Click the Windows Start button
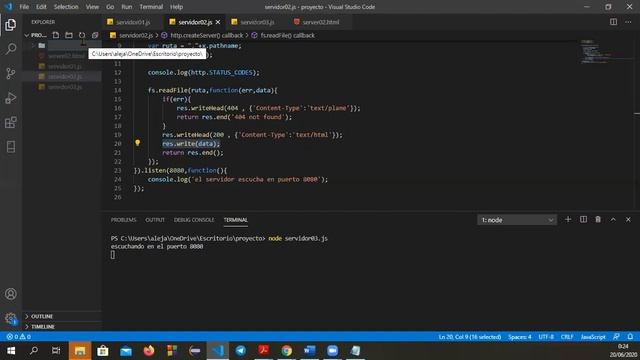The height and width of the screenshot is (360, 640). point(11,351)
